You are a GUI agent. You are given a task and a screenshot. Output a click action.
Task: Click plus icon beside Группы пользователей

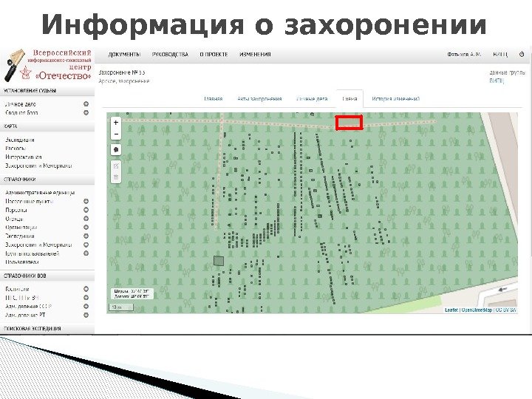[86, 253]
